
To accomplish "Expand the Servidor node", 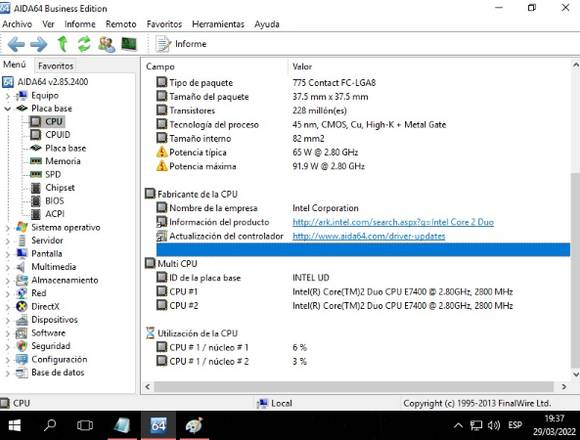I will [7, 241].
